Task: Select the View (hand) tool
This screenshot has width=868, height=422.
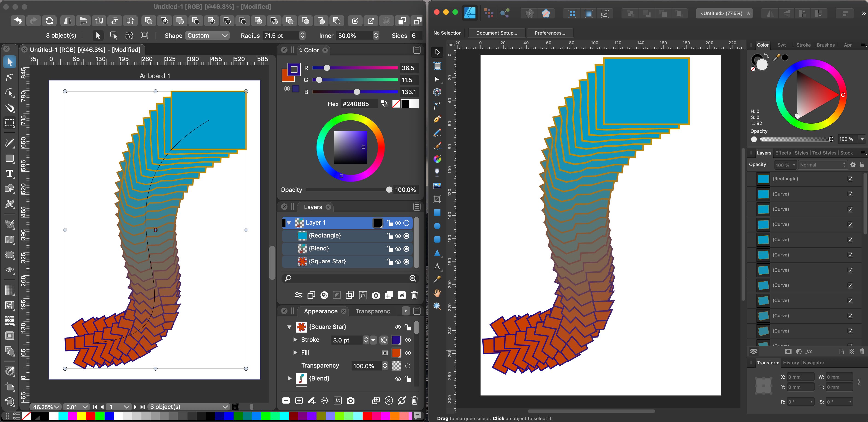Action: click(437, 293)
